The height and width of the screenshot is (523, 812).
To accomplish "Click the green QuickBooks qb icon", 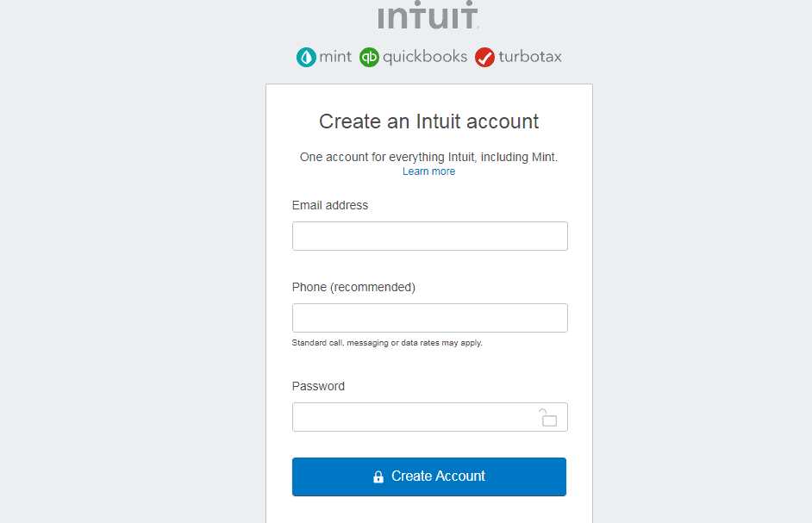I will coord(369,57).
